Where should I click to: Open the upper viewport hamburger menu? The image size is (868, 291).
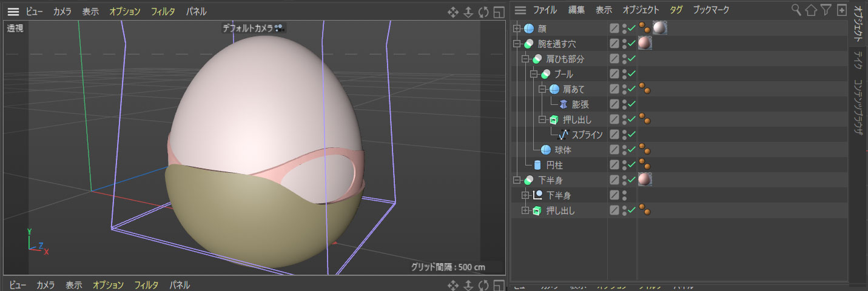point(13,12)
